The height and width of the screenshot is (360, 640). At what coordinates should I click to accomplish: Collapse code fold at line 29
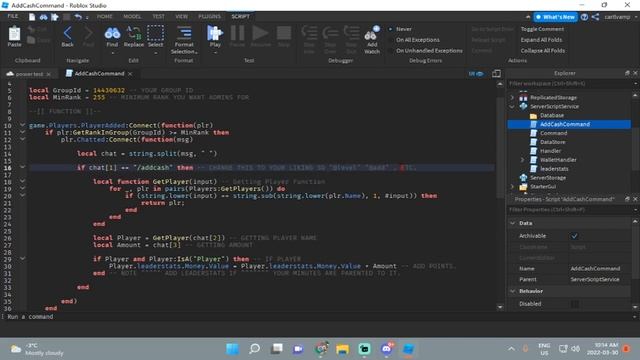[x=22, y=259]
